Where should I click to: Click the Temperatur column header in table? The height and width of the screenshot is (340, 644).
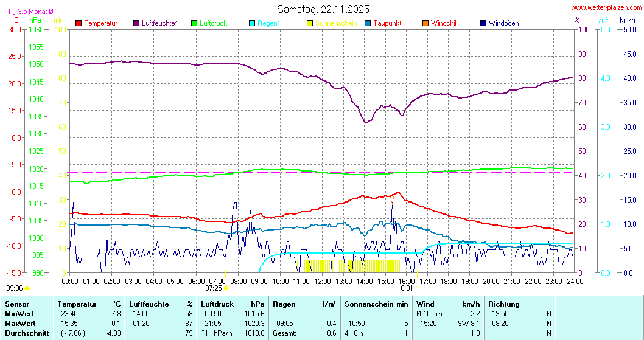coord(76,304)
